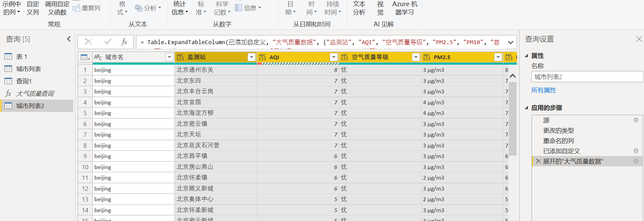Open 标准 dropdown in 从数字 group

[x=201, y=8]
